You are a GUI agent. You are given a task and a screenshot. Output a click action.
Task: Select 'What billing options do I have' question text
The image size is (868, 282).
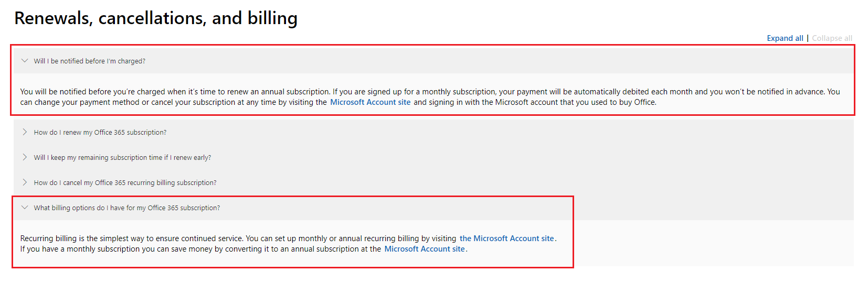127,208
